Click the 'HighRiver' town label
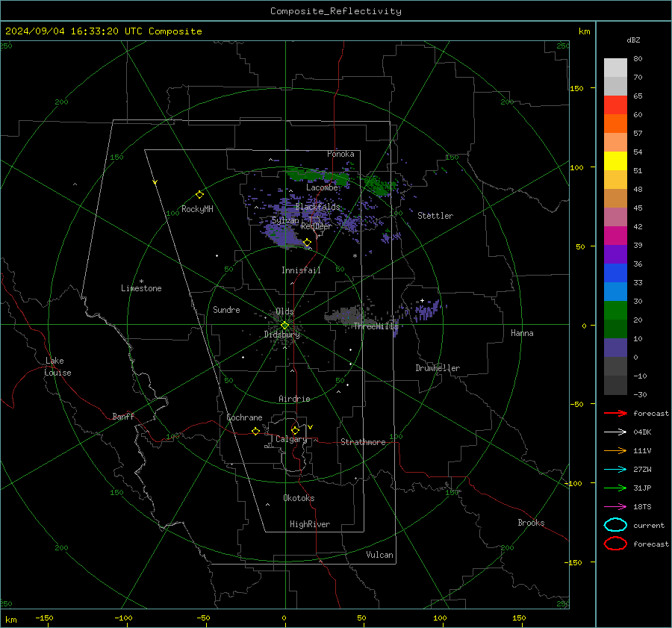This screenshot has width=672, height=628. point(310,524)
